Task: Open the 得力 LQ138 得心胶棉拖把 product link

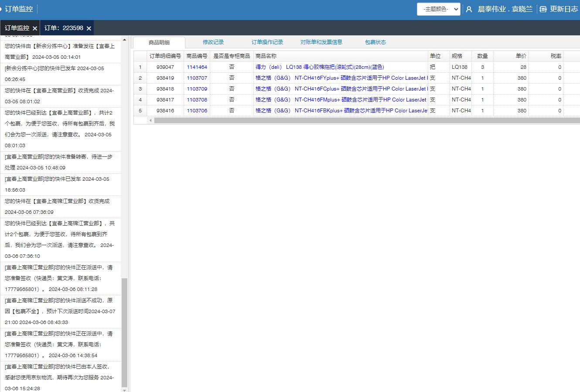Action: click(x=320, y=67)
